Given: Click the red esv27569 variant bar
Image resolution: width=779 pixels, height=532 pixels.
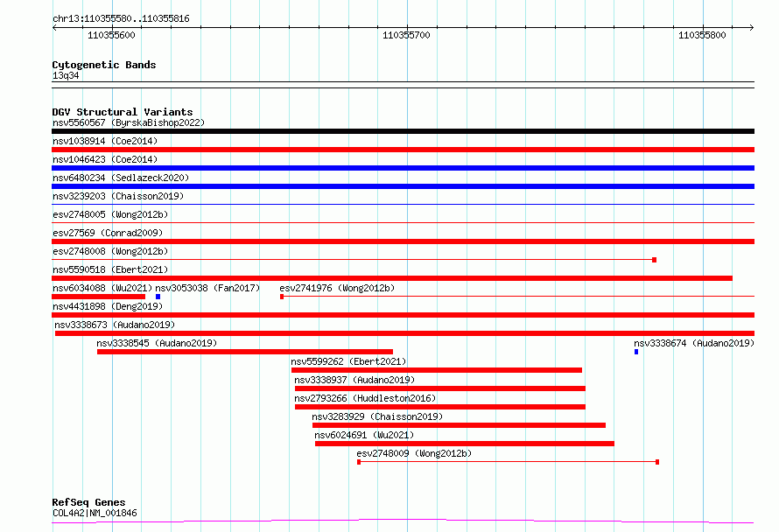Looking at the screenshot, I should tap(403, 241).
